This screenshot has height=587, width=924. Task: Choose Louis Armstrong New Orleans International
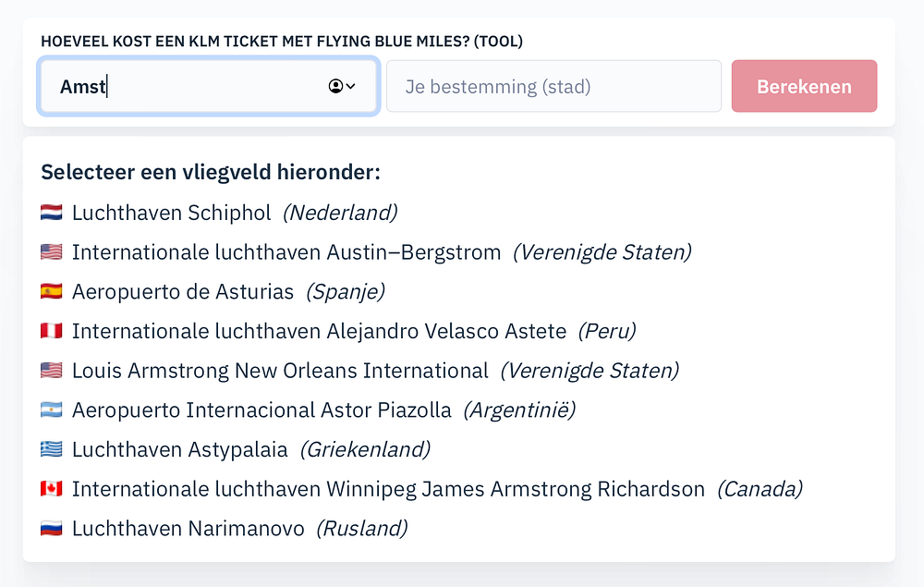280,371
